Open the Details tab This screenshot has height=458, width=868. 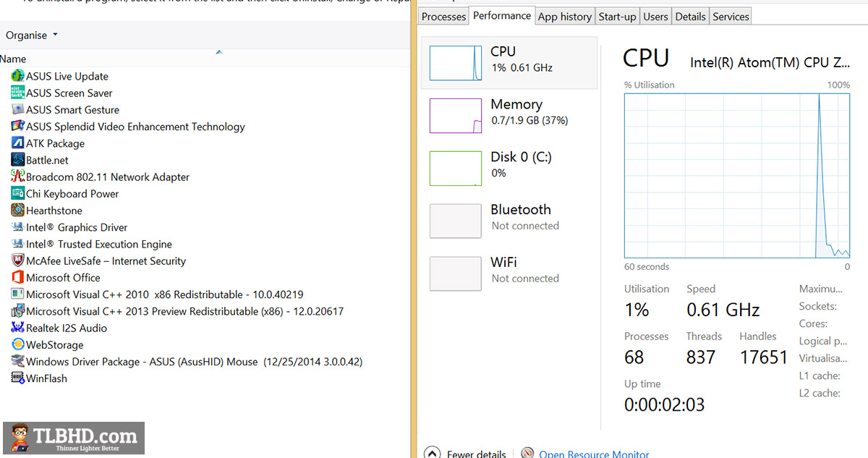coord(691,16)
